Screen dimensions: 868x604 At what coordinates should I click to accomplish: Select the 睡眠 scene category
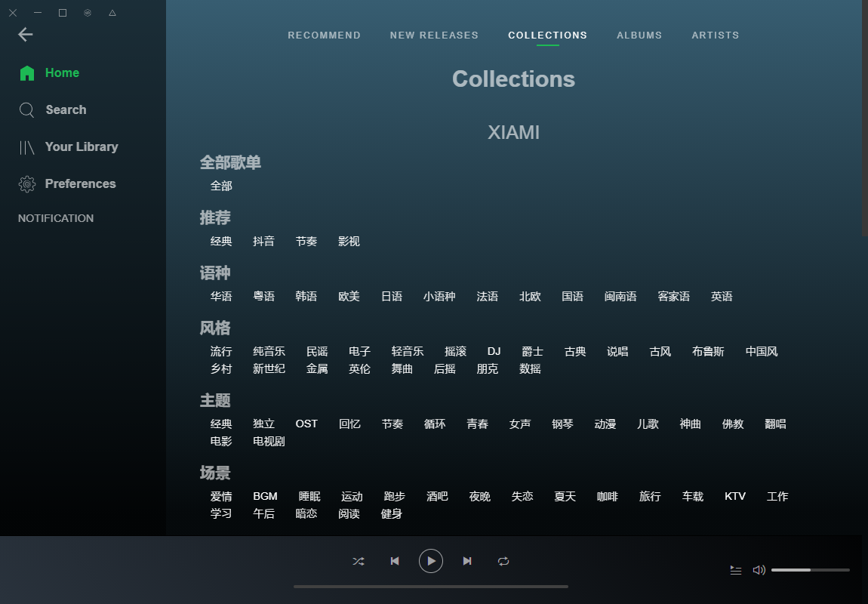tap(309, 497)
